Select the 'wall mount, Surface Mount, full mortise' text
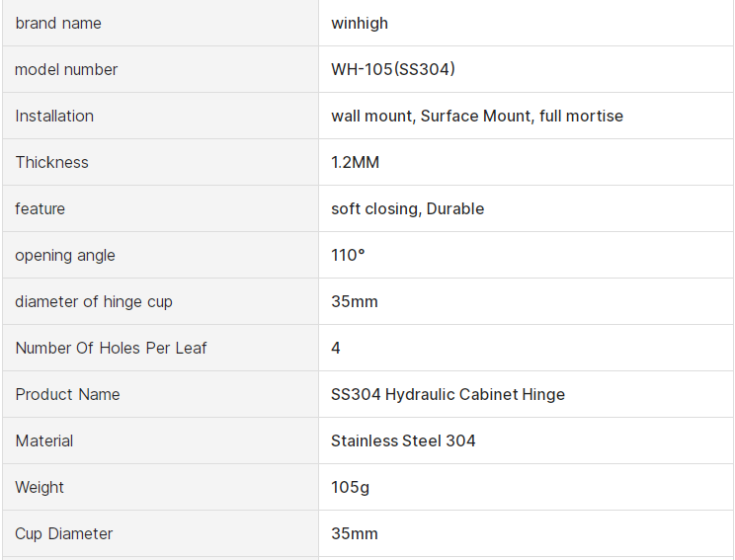 (x=477, y=116)
